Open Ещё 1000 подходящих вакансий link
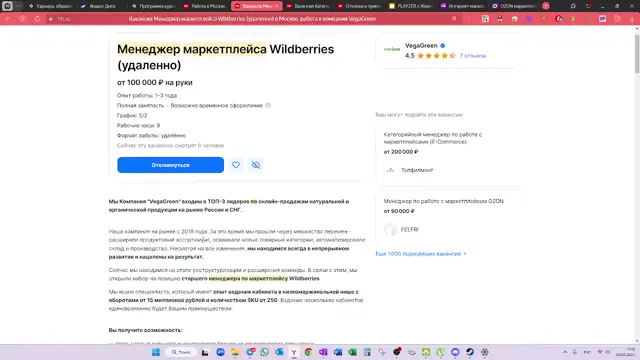The width and height of the screenshot is (640, 360). click(420, 254)
